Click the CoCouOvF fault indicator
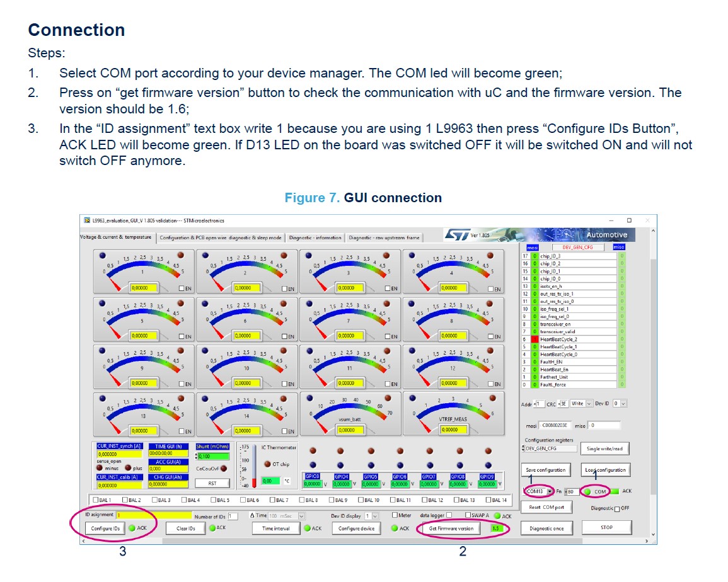The width and height of the screenshot is (728, 582). tap(224, 469)
